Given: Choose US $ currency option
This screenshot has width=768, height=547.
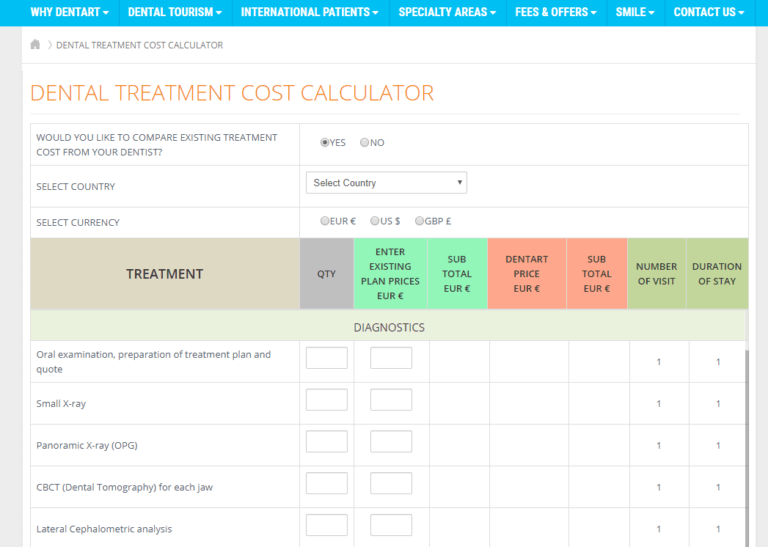Looking at the screenshot, I should pos(375,221).
